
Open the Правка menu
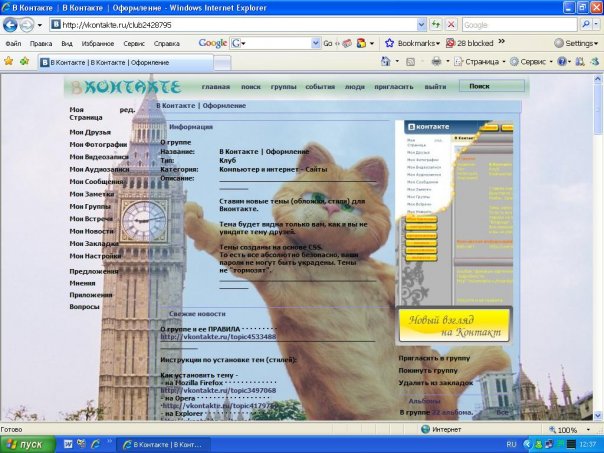41,44
